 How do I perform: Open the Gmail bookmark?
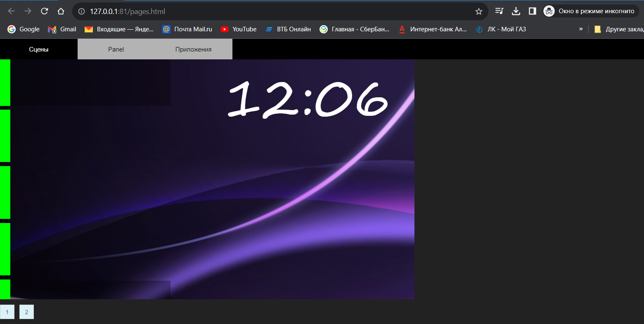click(62, 29)
